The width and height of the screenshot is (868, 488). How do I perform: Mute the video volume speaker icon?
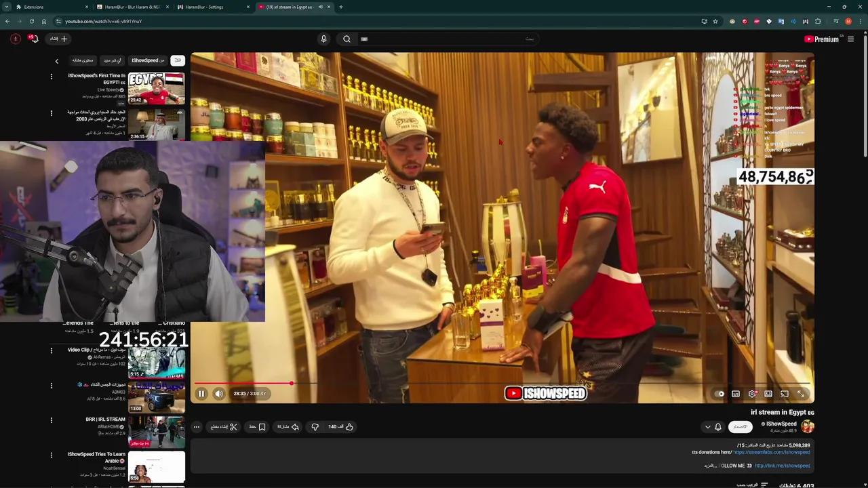(x=219, y=394)
